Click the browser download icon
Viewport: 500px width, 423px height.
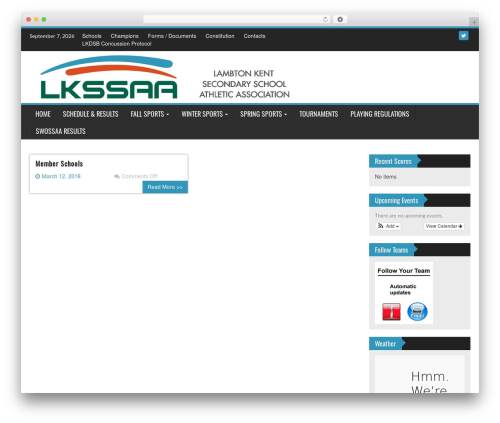point(340,19)
